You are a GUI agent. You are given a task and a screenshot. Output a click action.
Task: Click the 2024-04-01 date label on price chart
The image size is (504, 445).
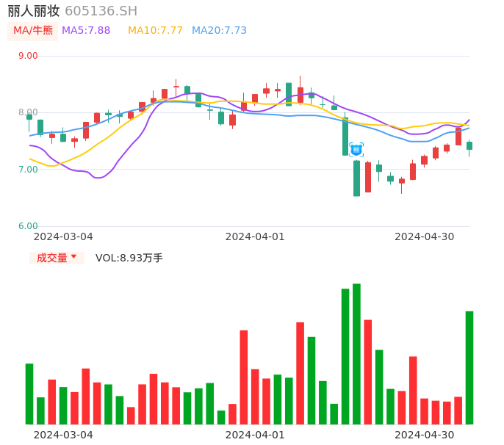tap(254, 236)
